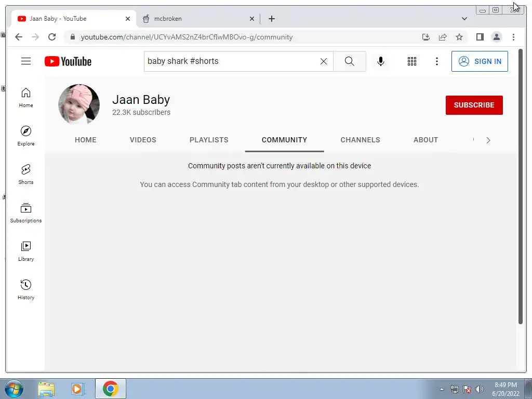Open the YouTube hamburger guide menu
Viewport: 532px width, 399px height.
point(26,61)
